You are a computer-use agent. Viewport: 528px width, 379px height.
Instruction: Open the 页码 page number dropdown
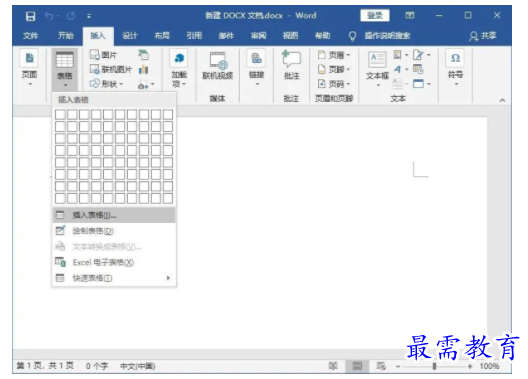334,84
